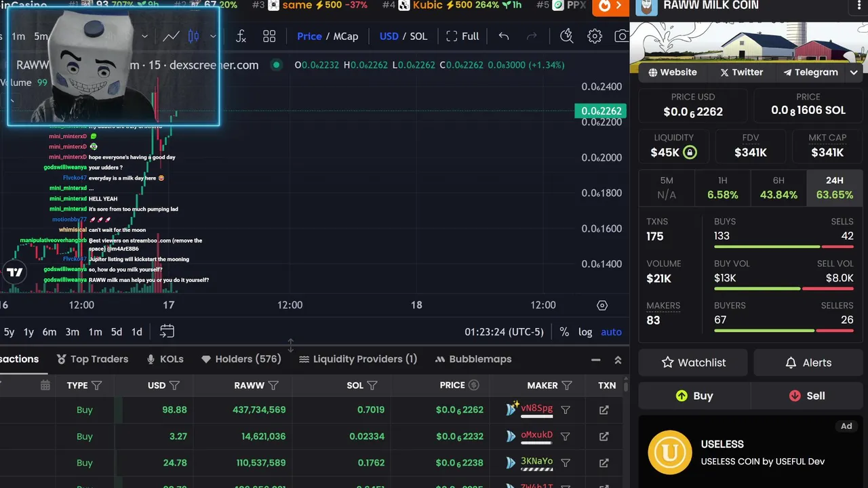The image size is (868, 488).
Task: Open Liquidity Providers (1) tab
Action: coord(358,359)
